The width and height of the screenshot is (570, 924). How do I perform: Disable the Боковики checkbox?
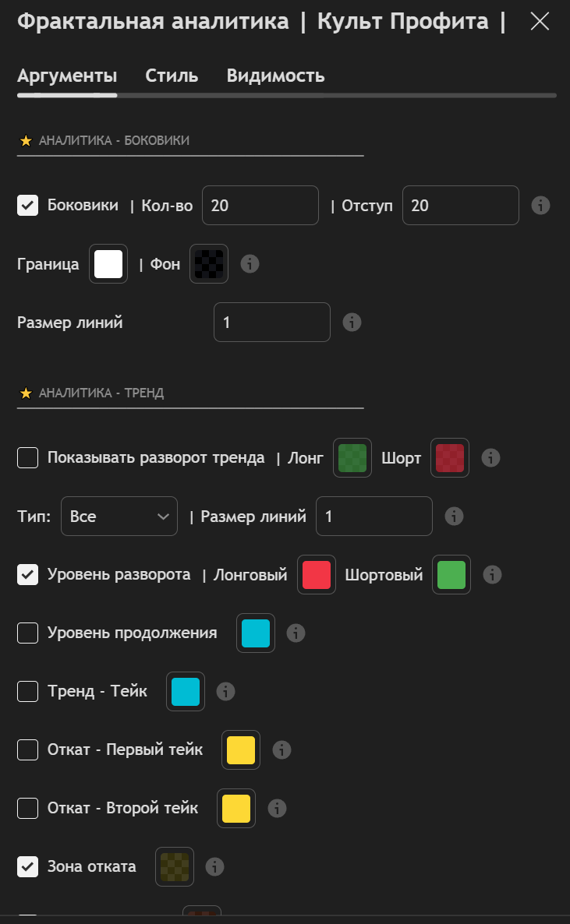click(x=28, y=206)
